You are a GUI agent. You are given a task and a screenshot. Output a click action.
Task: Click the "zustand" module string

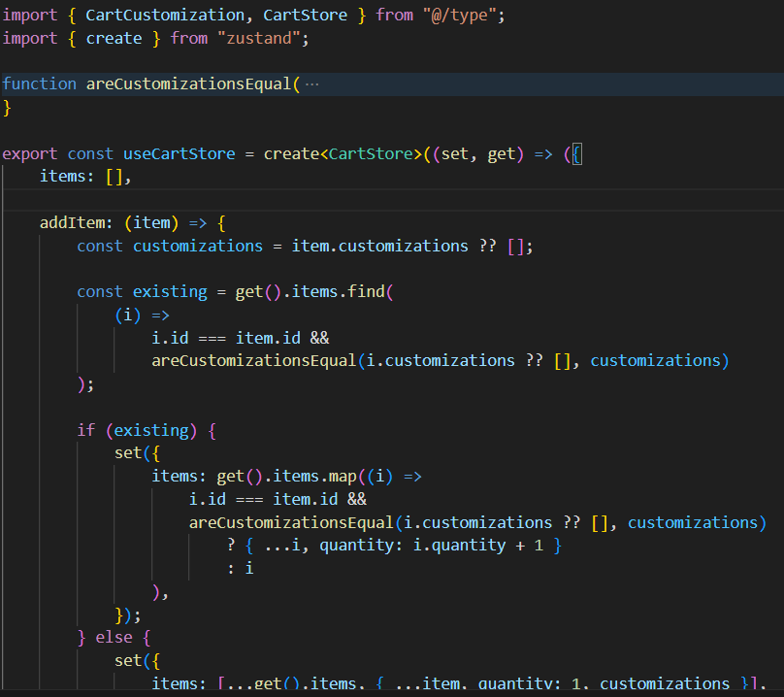pos(258,39)
